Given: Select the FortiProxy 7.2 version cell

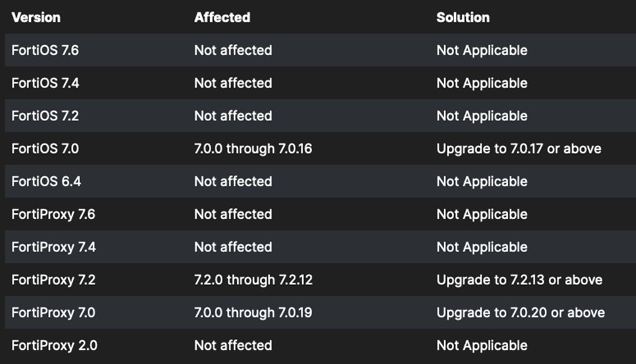Looking at the screenshot, I should click(53, 280).
